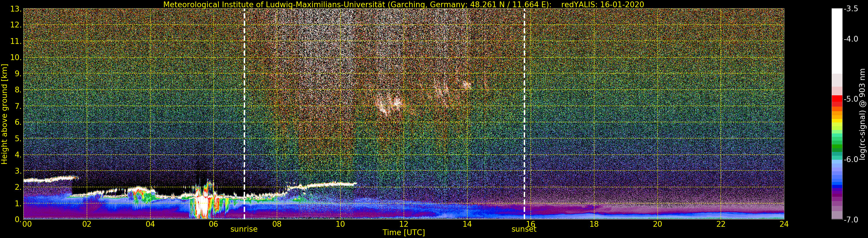Image resolution: width=868 pixels, height=238 pixels.
Task: Click the '0.' height-axis tick label
Action: [18, 220]
